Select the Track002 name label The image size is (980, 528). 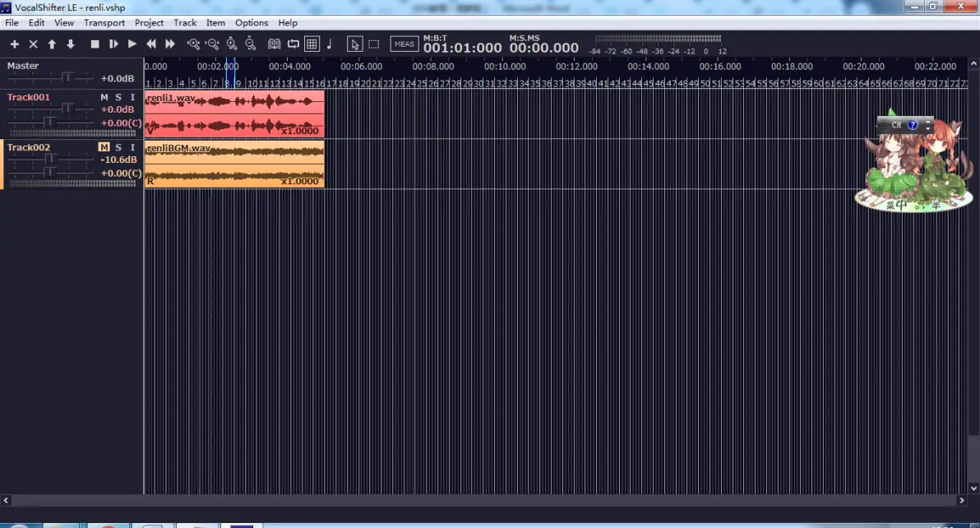coord(28,147)
